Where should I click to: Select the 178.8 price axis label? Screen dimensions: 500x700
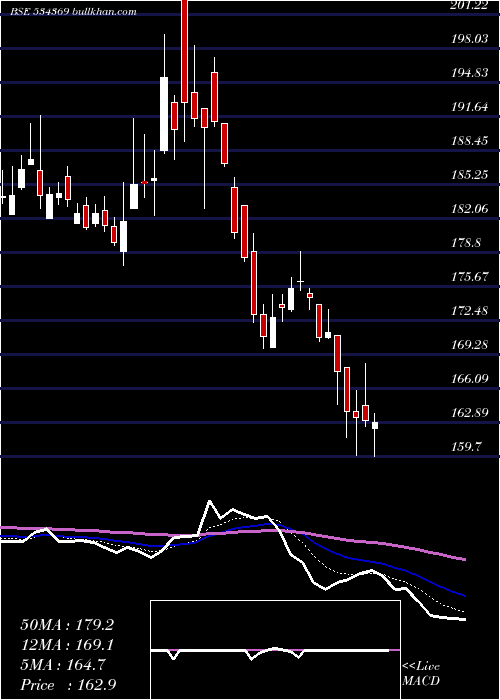(466, 243)
